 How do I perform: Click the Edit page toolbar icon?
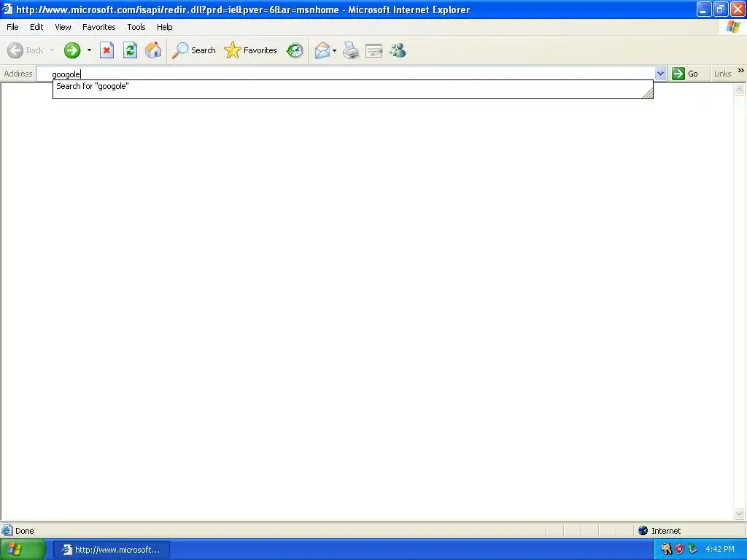coord(374,50)
